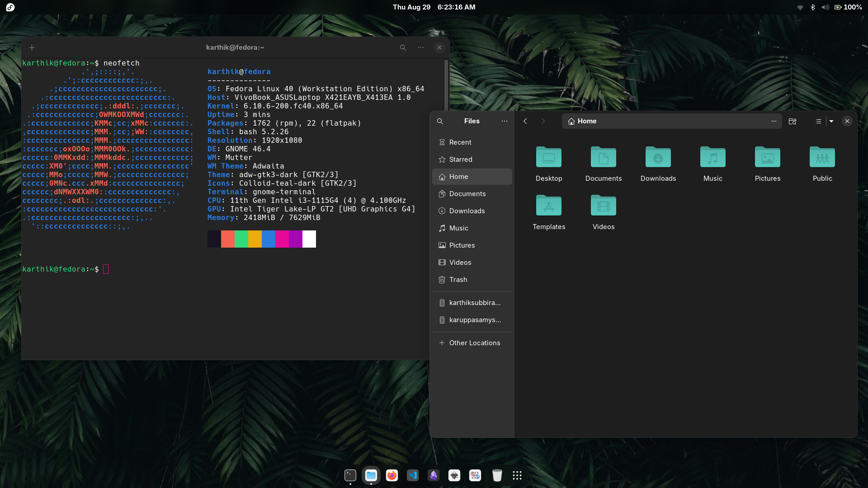The image size is (868, 488).
Task: Open the clock showing Thu Aug 29
Action: (x=434, y=7)
